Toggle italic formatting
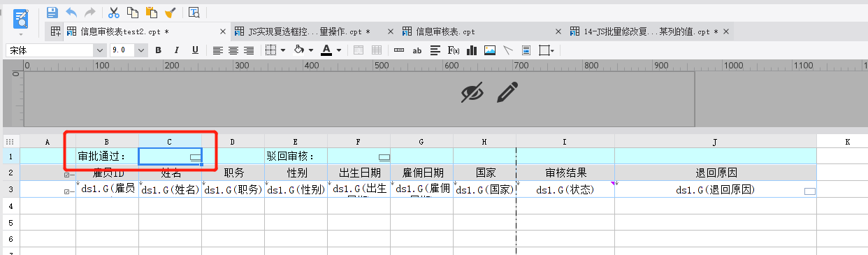The height and width of the screenshot is (255, 868). pos(177,50)
